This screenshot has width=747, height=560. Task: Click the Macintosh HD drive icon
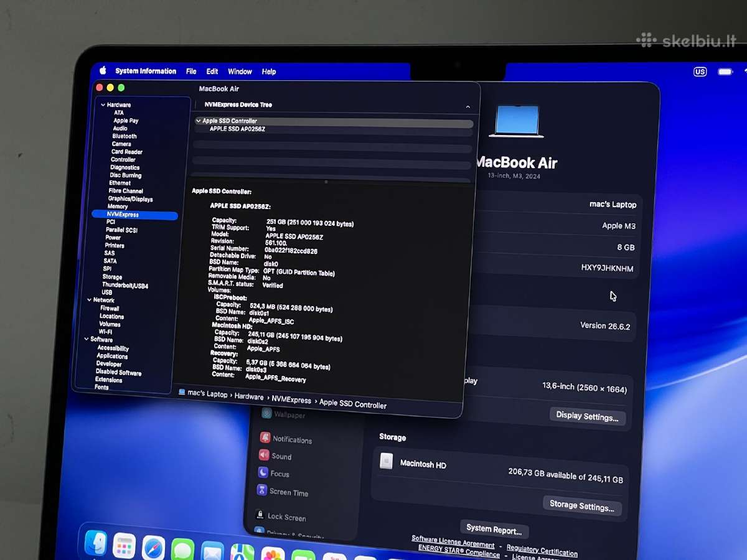click(387, 461)
